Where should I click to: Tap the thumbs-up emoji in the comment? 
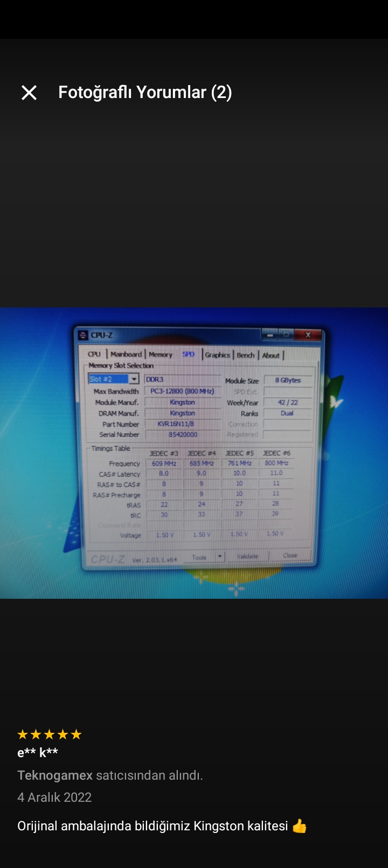pos(299,826)
